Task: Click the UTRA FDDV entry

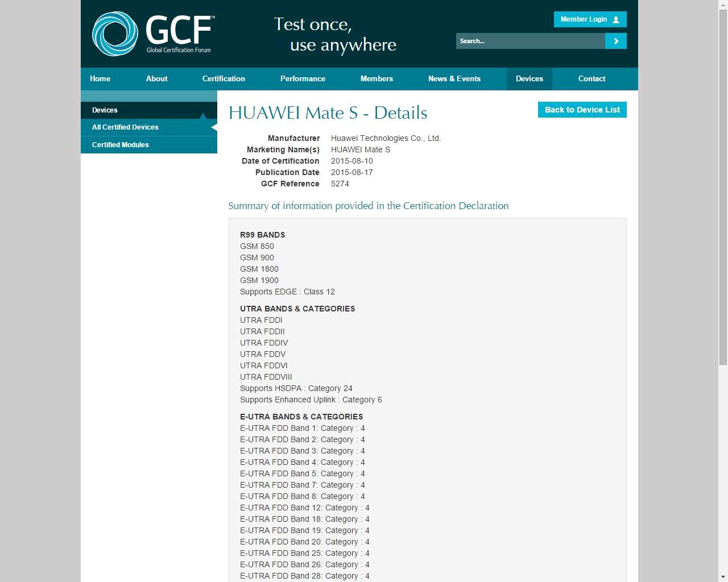Action: point(263,354)
